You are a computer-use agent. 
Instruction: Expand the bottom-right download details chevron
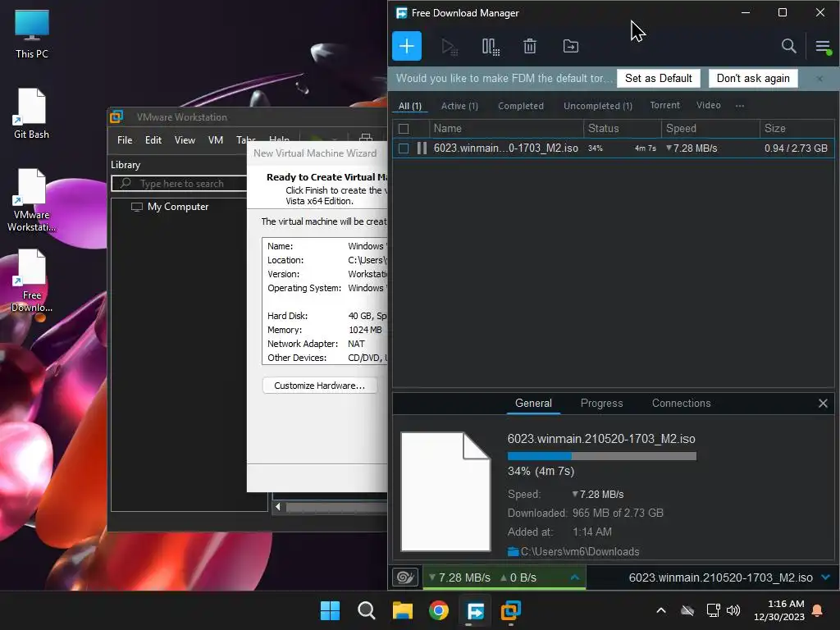[825, 577]
